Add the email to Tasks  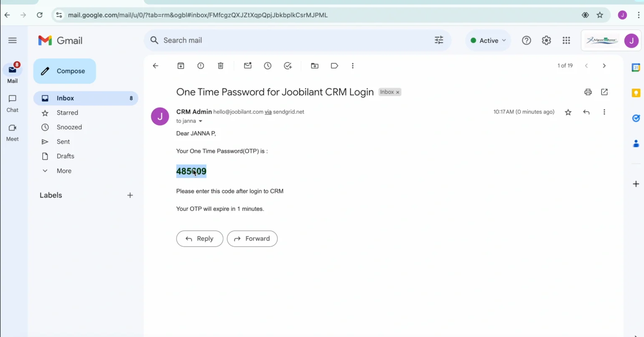(288, 65)
